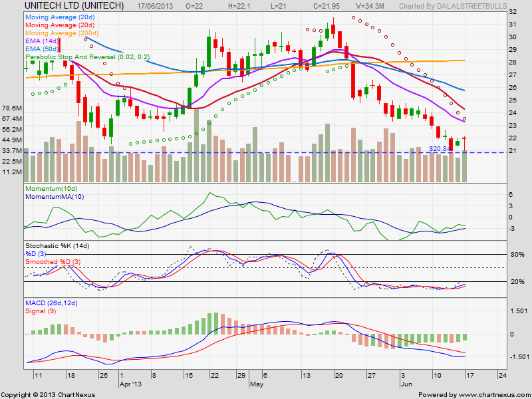Image resolution: width=532 pixels, height=399 pixels.
Task: Click the 78.6M volume axis label
Action: (x=12, y=108)
